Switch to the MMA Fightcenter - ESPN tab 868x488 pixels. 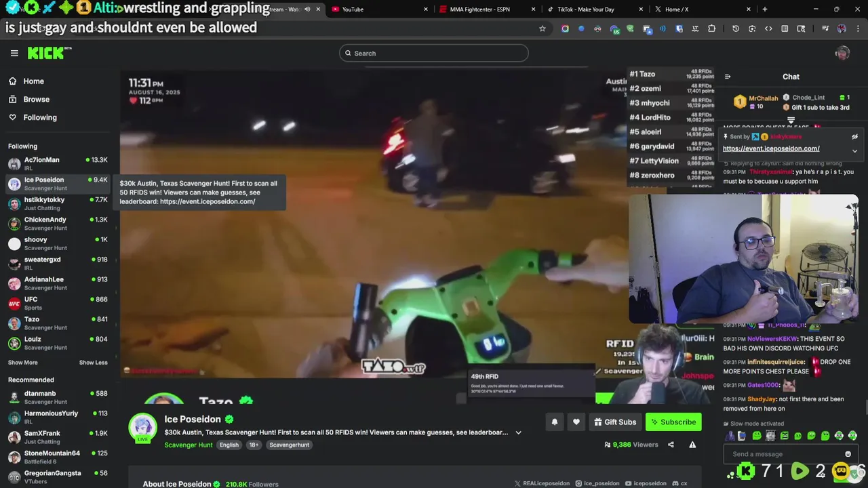point(486,9)
